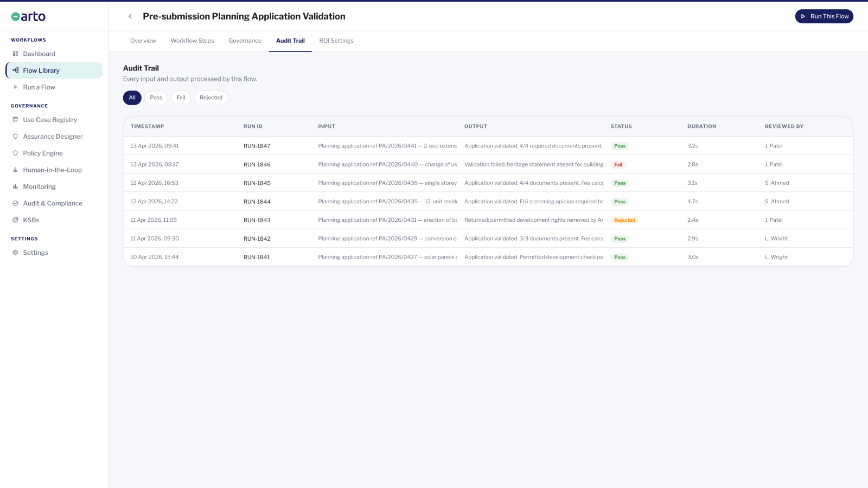Click the Rejected badge on RUN-1843
This screenshot has width=868, height=488.
624,220
